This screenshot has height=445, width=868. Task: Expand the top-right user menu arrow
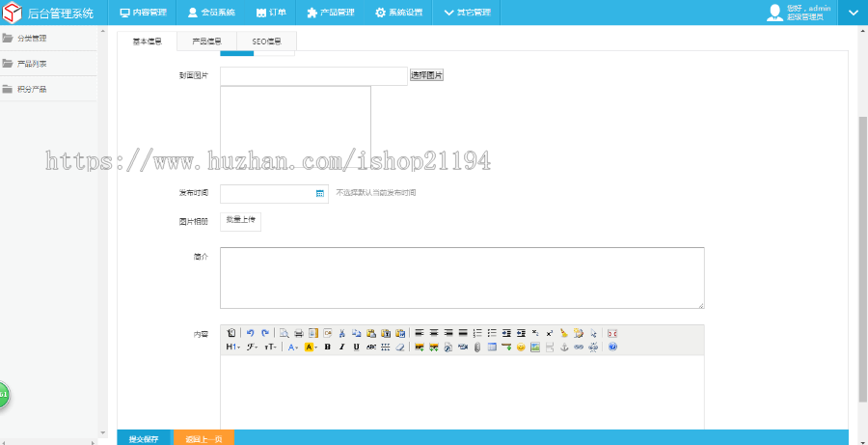[x=854, y=13]
